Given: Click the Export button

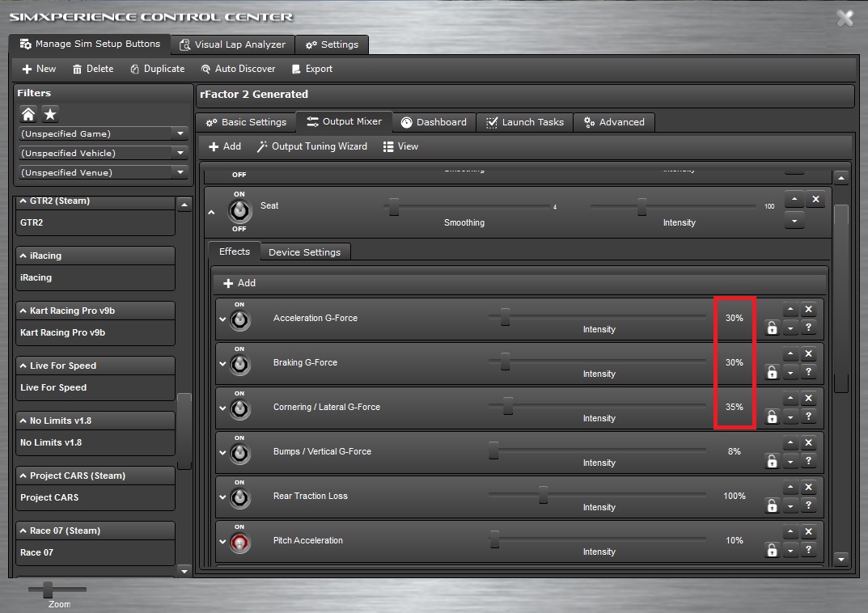Looking at the screenshot, I should point(312,69).
